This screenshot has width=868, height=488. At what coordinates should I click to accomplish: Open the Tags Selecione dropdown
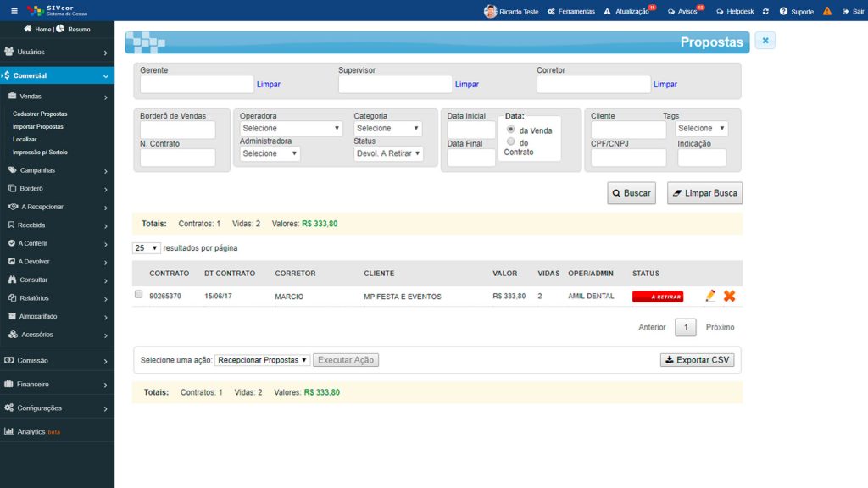pyautogui.click(x=701, y=128)
